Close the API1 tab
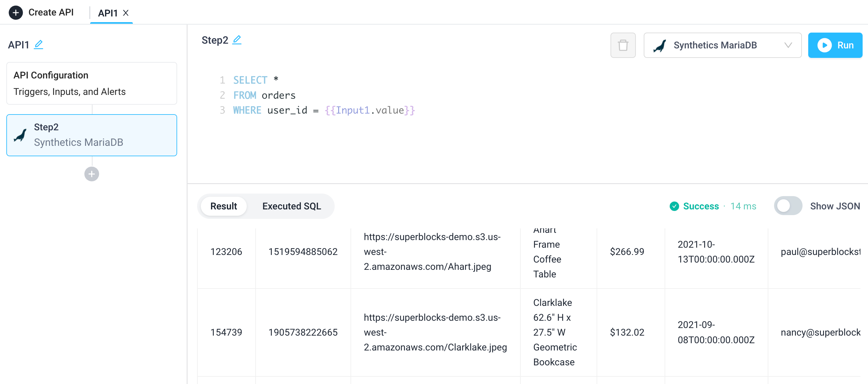Viewport: 868px width, 384px height. [x=126, y=13]
